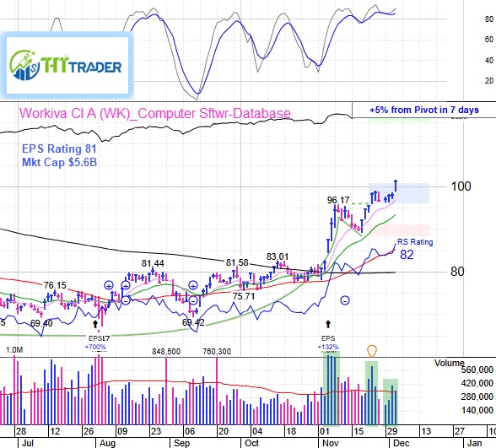This screenshot has width=496, height=448.
Task: Click the orange teardrop marker above the volume bars
Action: click(x=372, y=351)
